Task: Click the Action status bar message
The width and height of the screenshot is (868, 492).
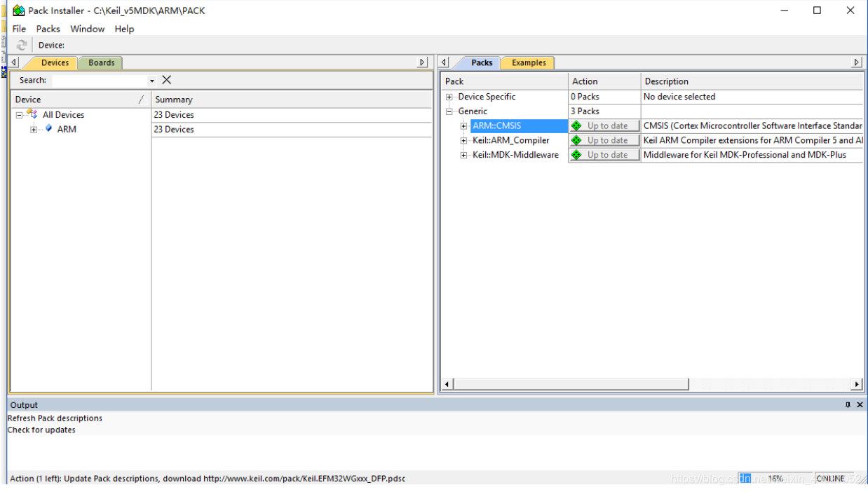Action: (208, 479)
